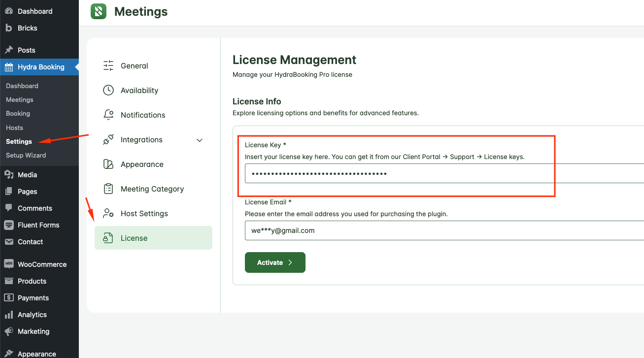The height and width of the screenshot is (358, 644).
Task: Open Appearance settings tab label
Action: click(x=142, y=164)
